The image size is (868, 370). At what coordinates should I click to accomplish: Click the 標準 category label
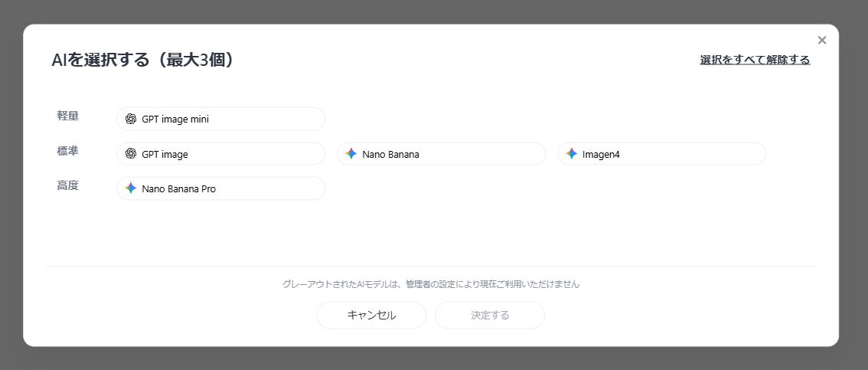point(68,151)
